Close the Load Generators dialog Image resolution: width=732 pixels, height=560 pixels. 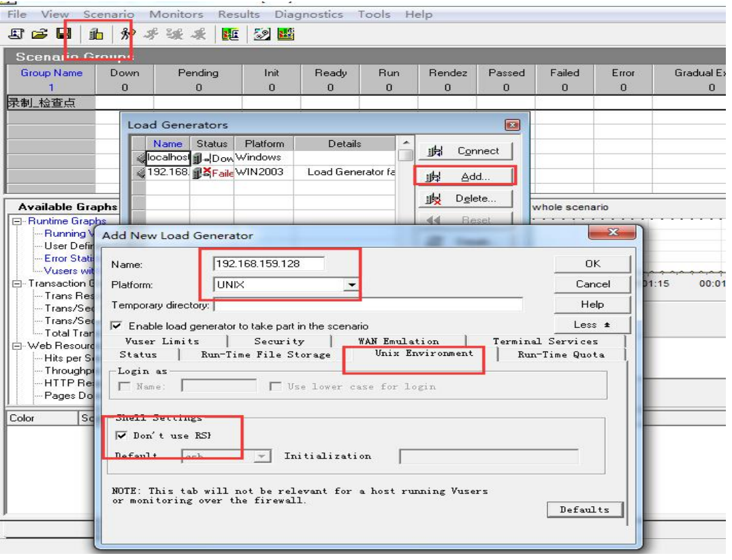512,125
